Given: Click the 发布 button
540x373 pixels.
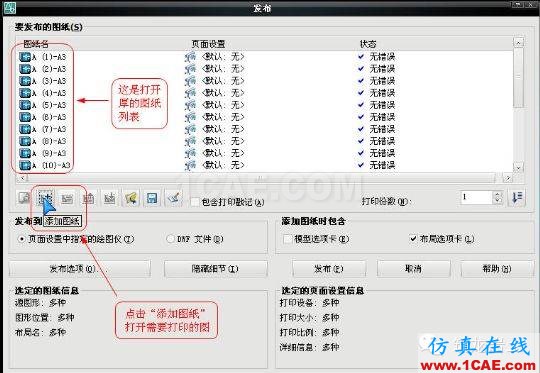Looking at the screenshot, I should pyautogui.click(x=329, y=269).
